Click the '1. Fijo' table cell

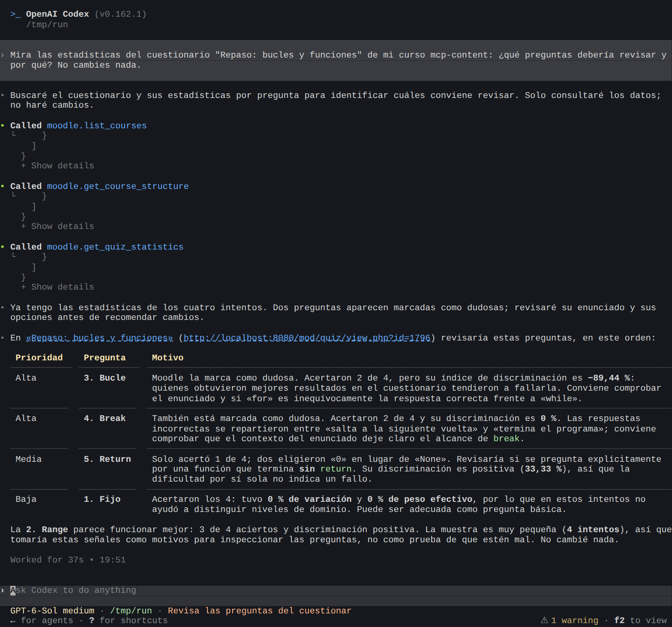point(102,499)
